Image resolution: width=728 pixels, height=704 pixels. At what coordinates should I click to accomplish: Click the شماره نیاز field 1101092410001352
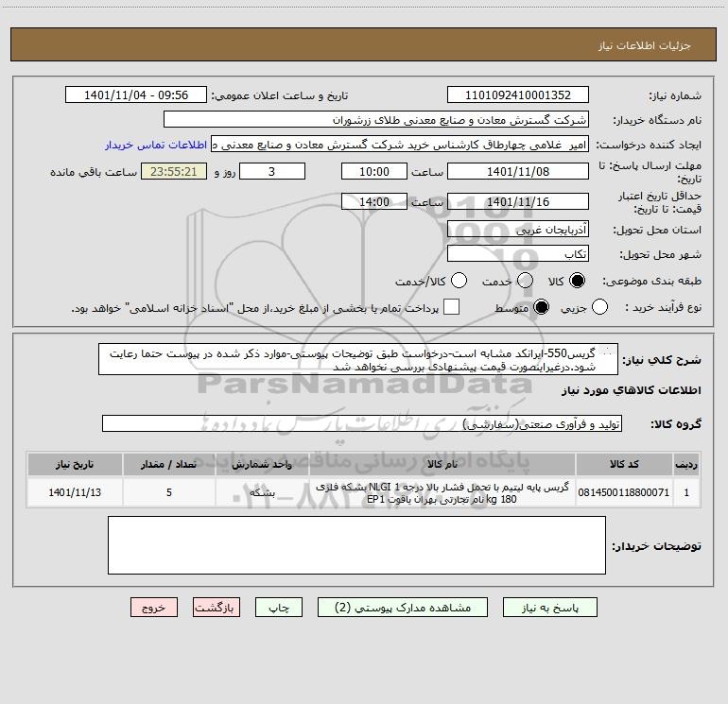pyautogui.click(x=518, y=94)
